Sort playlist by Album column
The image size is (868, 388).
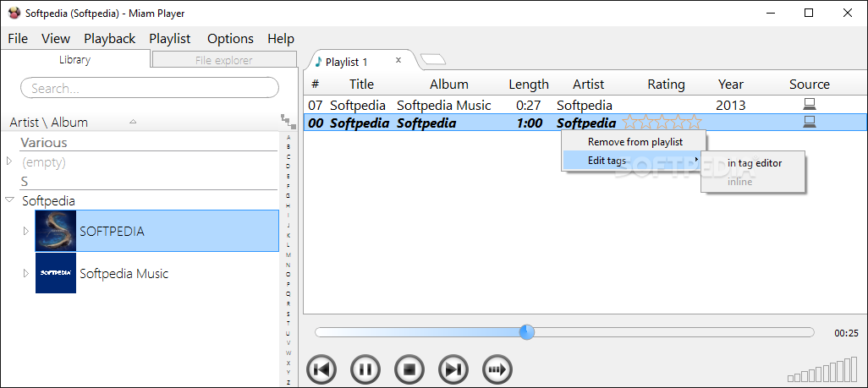point(449,85)
